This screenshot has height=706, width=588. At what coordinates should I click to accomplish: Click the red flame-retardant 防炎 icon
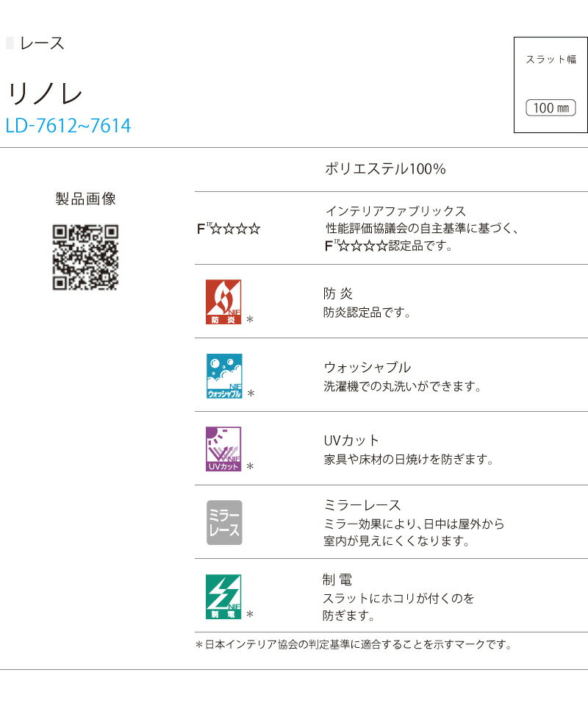point(224,302)
